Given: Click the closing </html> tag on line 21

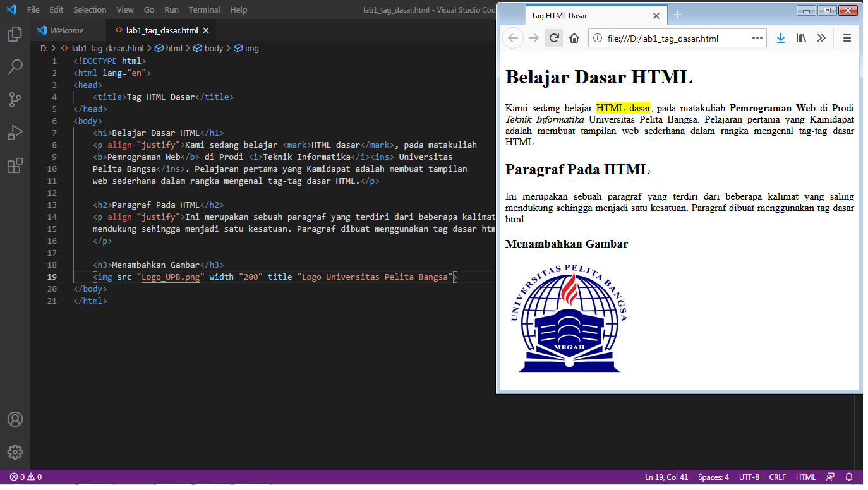Looking at the screenshot, I should pyautogui.click(x=90, y=301).
